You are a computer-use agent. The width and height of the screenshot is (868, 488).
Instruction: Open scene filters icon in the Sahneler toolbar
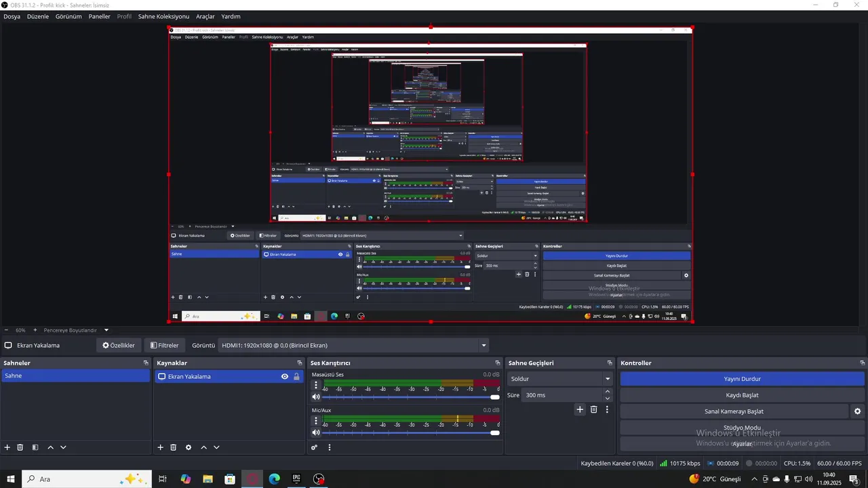pos(35,447)
